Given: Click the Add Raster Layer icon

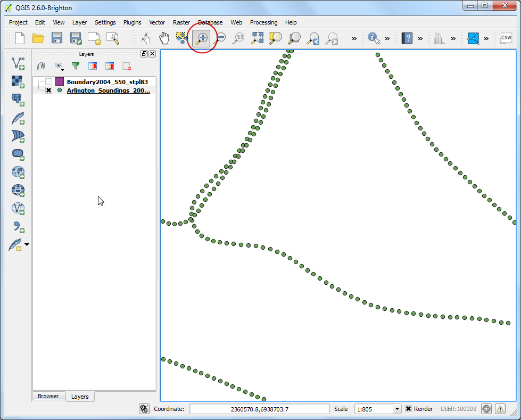Looking at the screenshot, I should pyautogui.click(x=18, y=81).
